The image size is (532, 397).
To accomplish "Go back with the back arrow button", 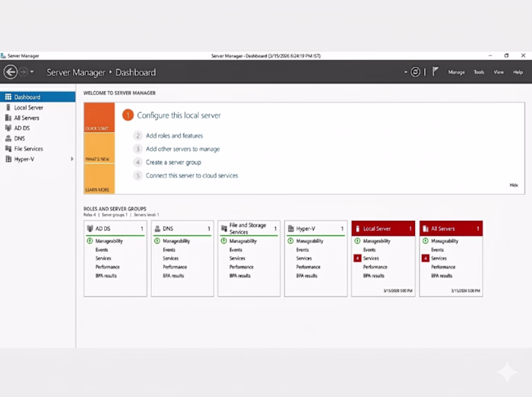I will click(11, 72).
